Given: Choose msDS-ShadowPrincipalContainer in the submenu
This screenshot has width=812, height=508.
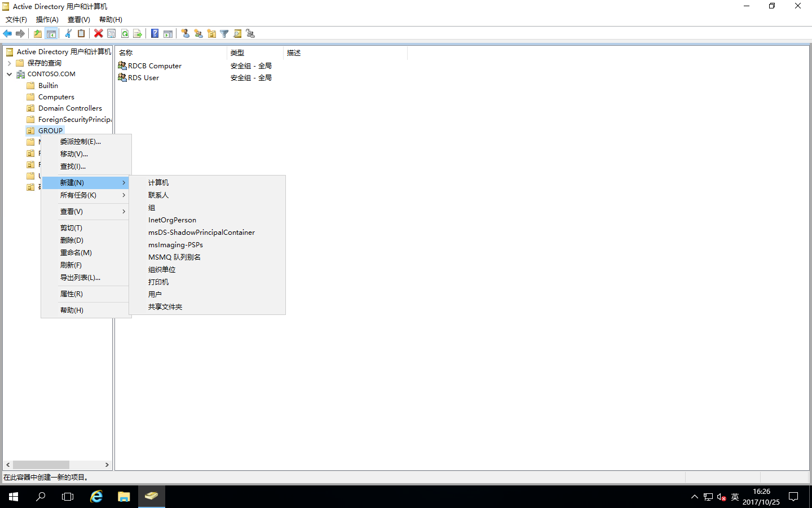Looking at the screenshot, I should tap(207, 233).
